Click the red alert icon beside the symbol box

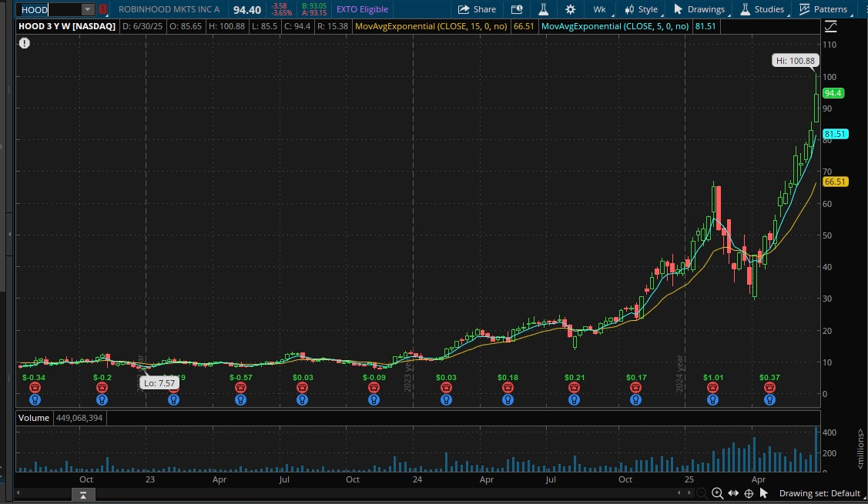point(103,9)
